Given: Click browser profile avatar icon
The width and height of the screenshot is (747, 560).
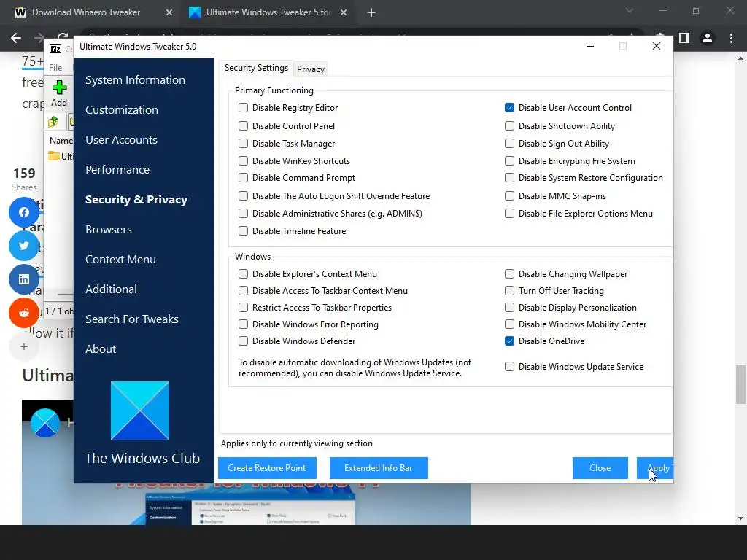Looking at the screenshot, I should [708, 38].
